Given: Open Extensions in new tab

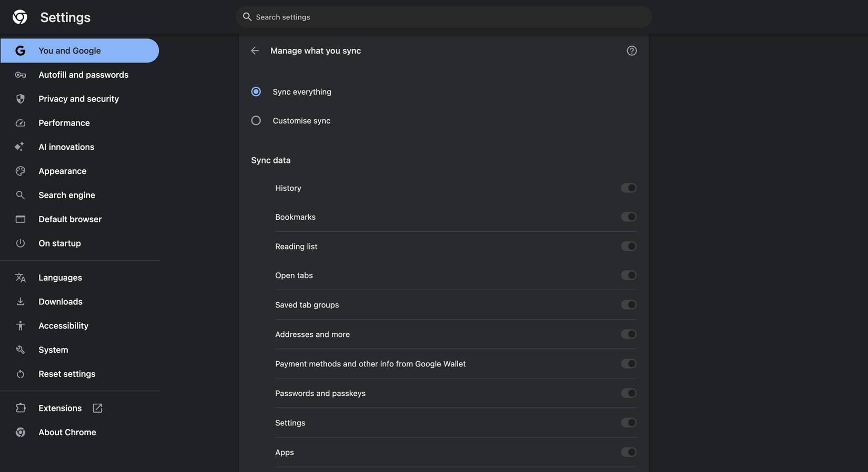Looking at the screenshot, I should (97, 407).
